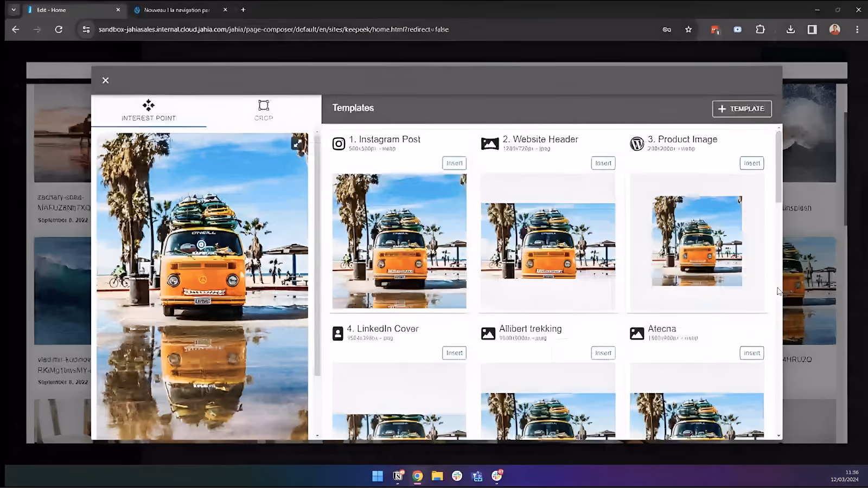Insert the Product Image template
Viewport: 868px width, 488px height.
click(752, 163)
